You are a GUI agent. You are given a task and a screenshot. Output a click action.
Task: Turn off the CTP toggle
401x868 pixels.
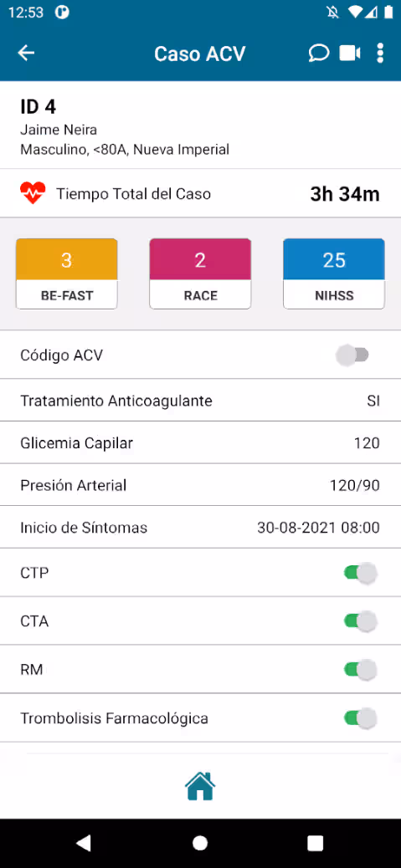coord(361,573)
